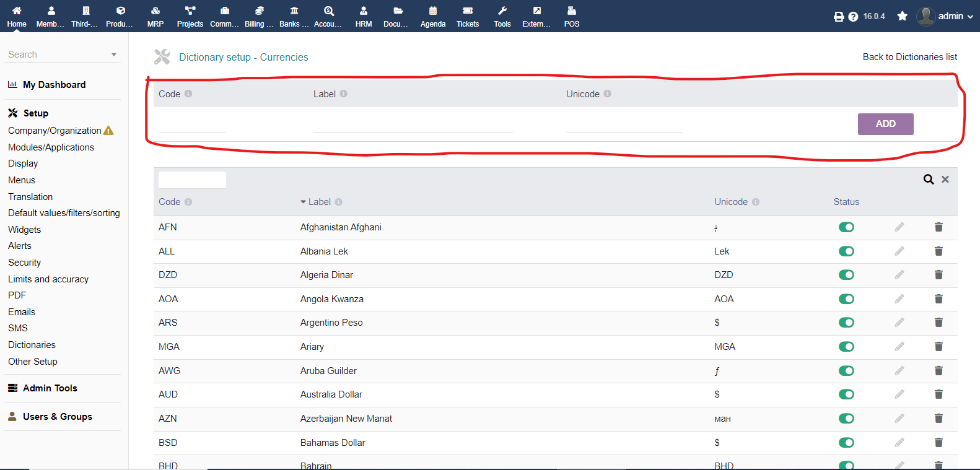This screenshot has height=470, width=980.
Task: Open the Emails setup page
Action: coord(22,312)
